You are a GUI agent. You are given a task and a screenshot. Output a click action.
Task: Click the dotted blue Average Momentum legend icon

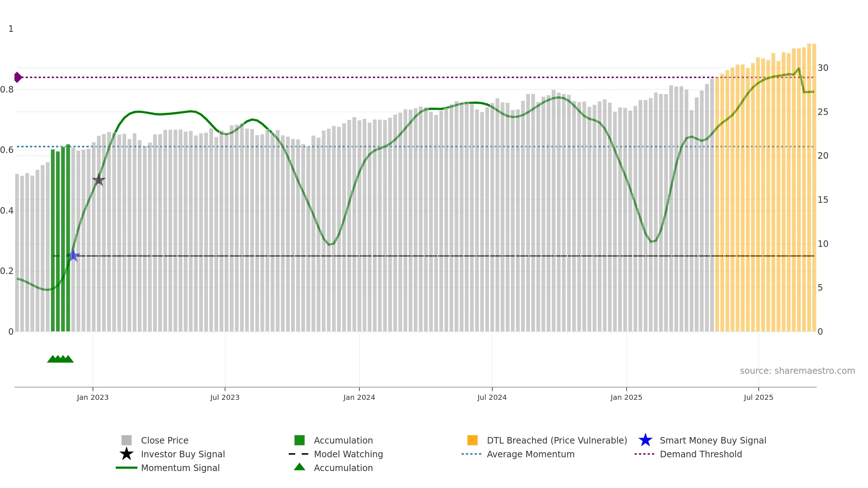coord(472,454)
